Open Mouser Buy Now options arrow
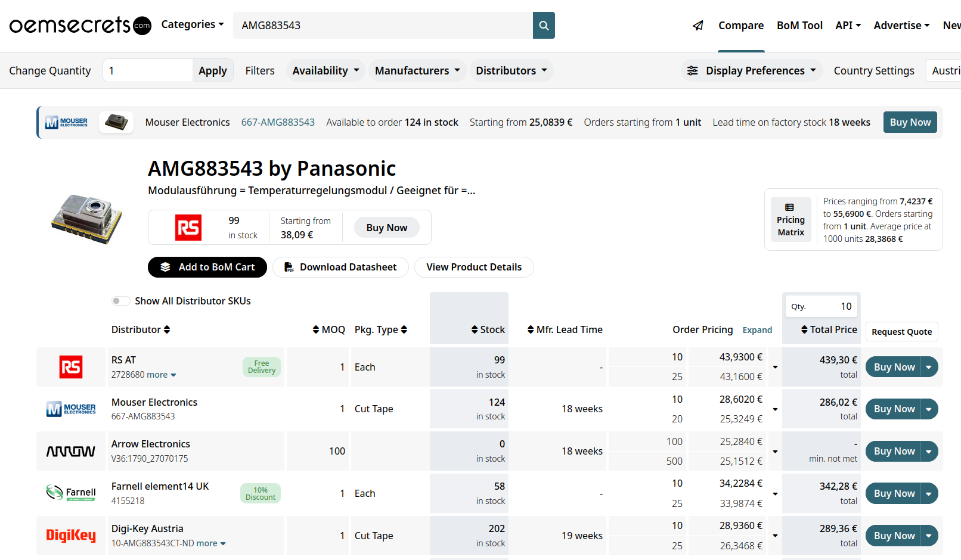 coord(929,409)
